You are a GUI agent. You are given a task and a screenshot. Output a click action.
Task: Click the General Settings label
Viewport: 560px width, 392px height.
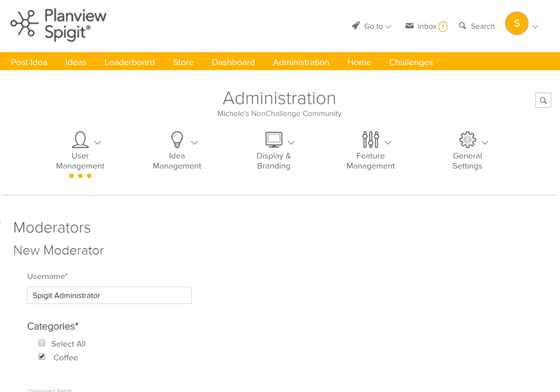pos(467,161)
